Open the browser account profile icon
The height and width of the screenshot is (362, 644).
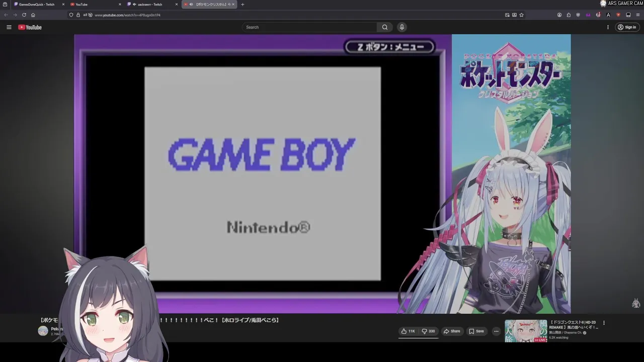tap(559, 15)
